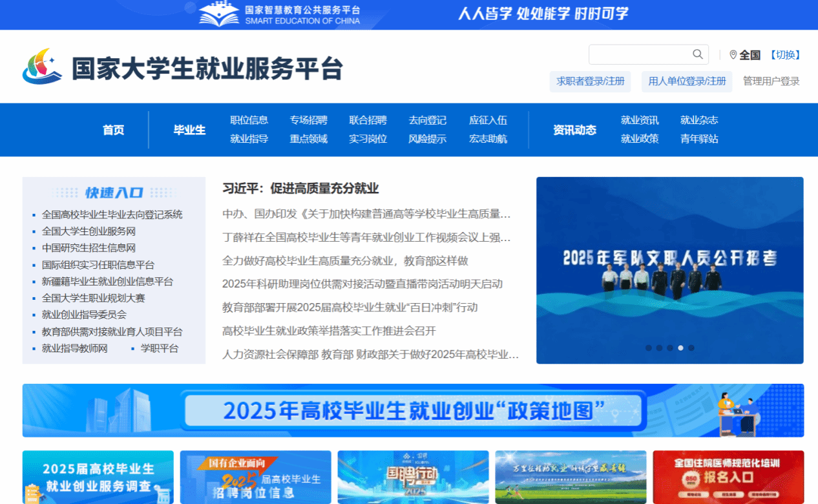Select the fourth carousel dot indicator

pos(680,348)
